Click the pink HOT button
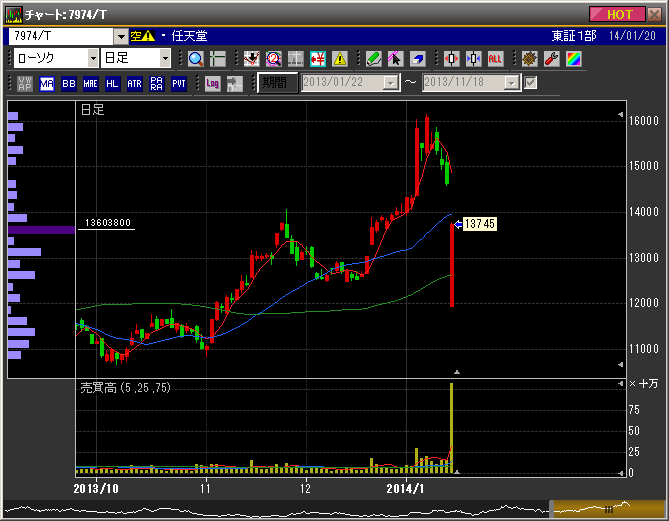 coord(619,14)
